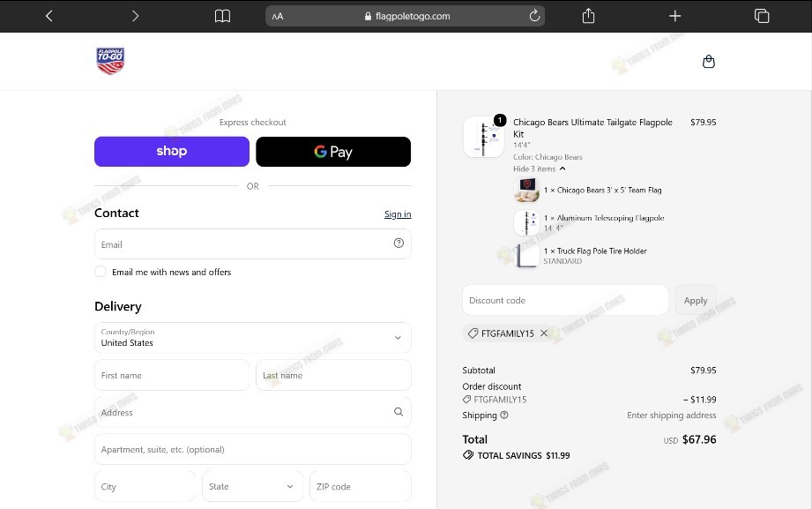
Task: Add a new tab with plus icon
Action: click(674, 16)
